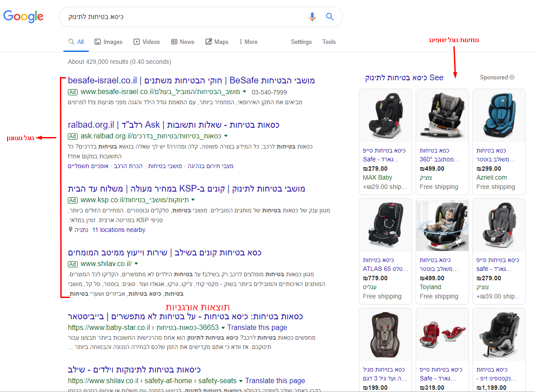Click the Ad badge beside www.ksp.co.il
Viewport: 535px width, 392px height.
pyautogui.click(x=73, y=200)
